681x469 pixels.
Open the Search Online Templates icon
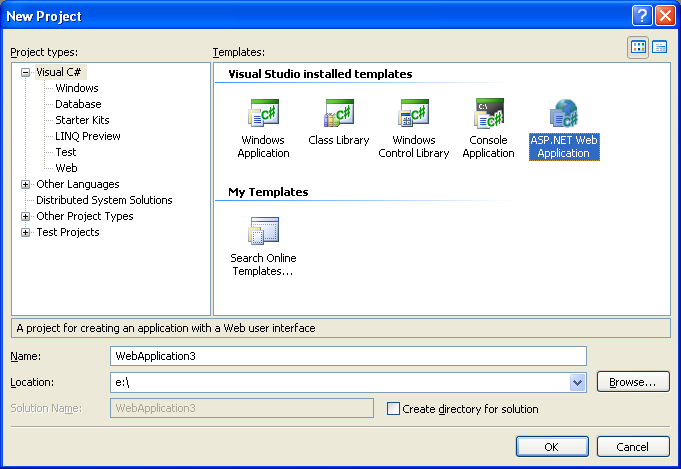(x=263, y=231)
